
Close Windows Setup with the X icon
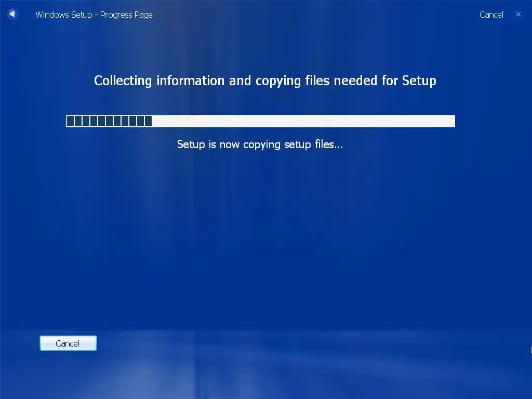click(x=518, y=14)
